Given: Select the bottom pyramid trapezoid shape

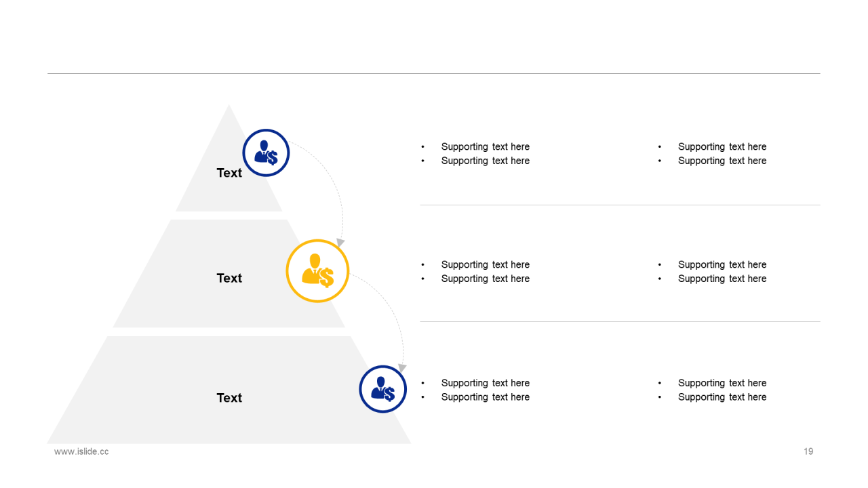Looking at the screenshot, I should point(229,390).
